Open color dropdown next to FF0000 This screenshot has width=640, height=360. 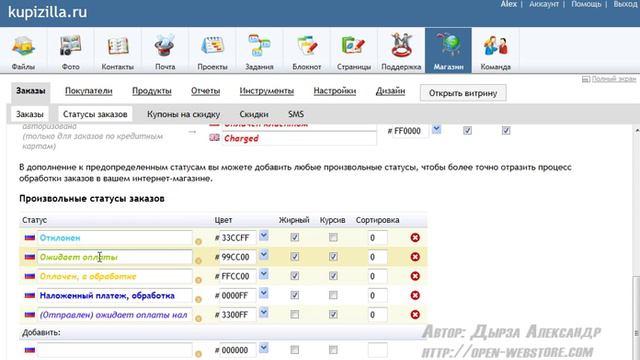(x=437, y=129)
